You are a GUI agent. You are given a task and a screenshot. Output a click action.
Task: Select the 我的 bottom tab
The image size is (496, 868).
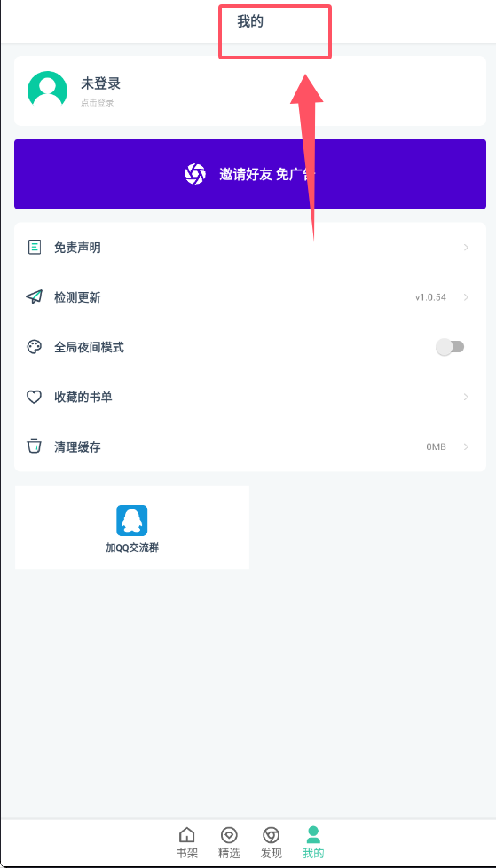point(313,842)
